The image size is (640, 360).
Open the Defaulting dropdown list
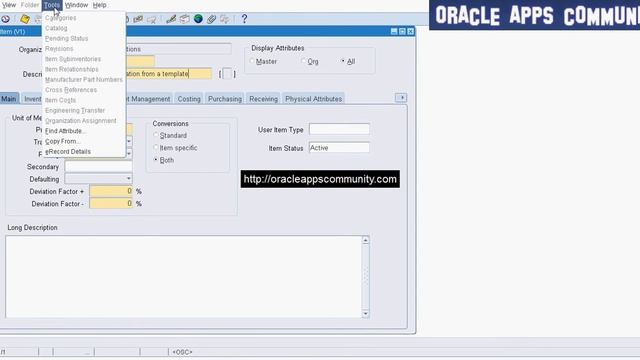pos(129,179)
